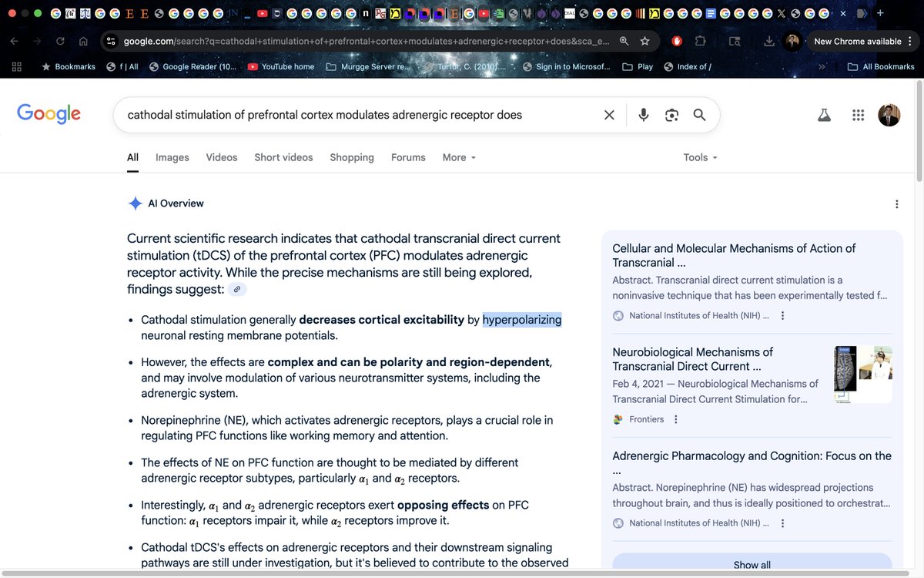Click in the Google search input field
This screenshot has height=578, width=924.
coord(362,115)
